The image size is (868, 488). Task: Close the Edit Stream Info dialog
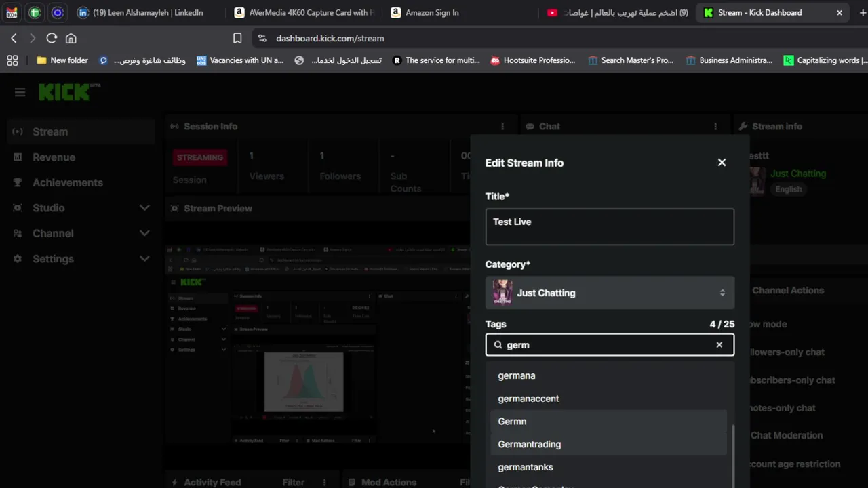pyautogui.click(x=722, y=163)
